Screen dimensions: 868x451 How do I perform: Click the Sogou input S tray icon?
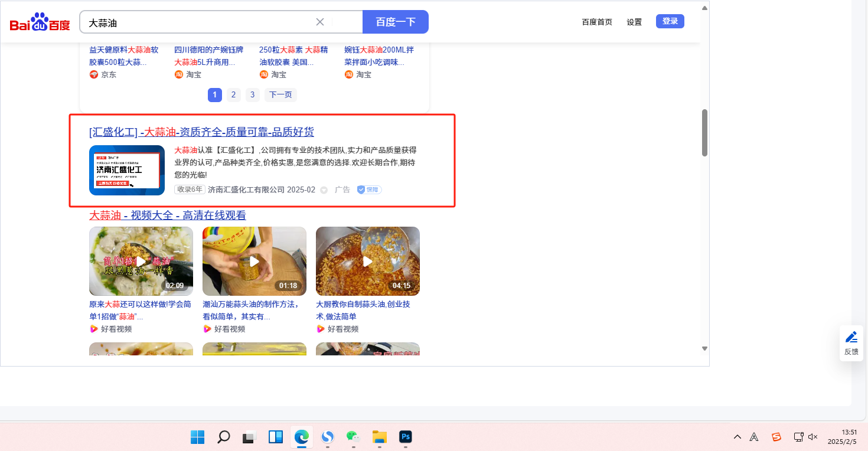tap(776, 437)
